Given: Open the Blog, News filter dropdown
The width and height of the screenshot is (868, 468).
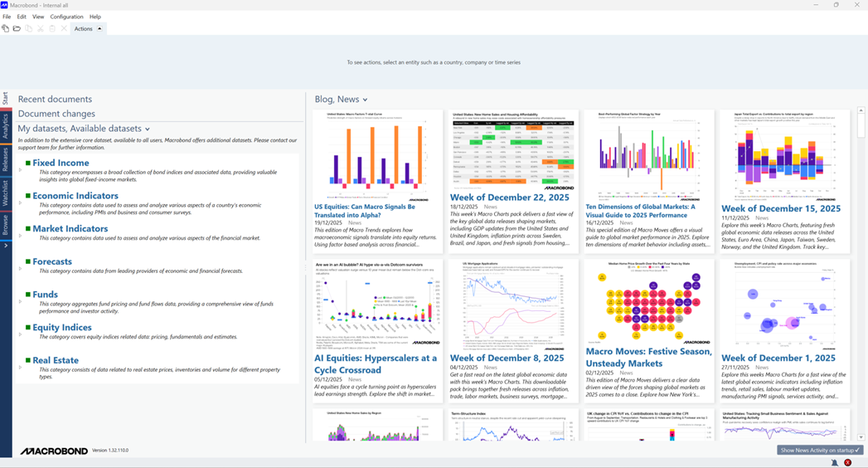Looking at the screenshot, I should 365,100.
